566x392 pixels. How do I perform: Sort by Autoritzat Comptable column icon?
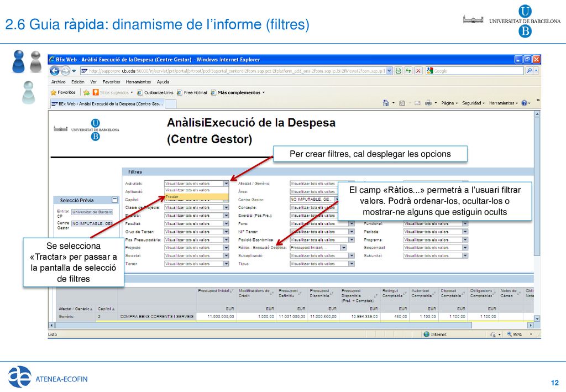point(434,293)
